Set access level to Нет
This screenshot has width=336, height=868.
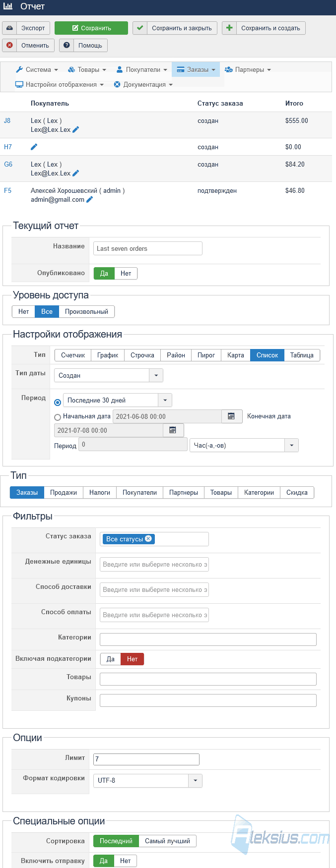click(23, 311)
